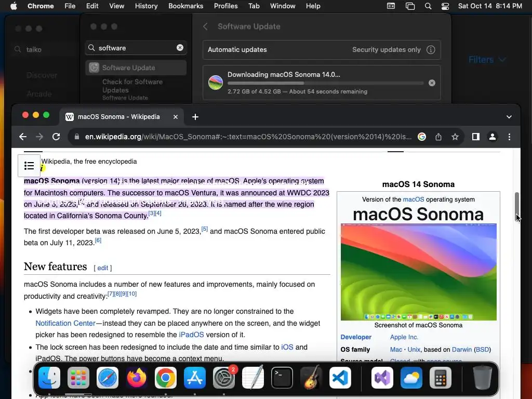
Task: Open Launchpad from the Dock
Action: pyautogui.click(x=78, y=378)
